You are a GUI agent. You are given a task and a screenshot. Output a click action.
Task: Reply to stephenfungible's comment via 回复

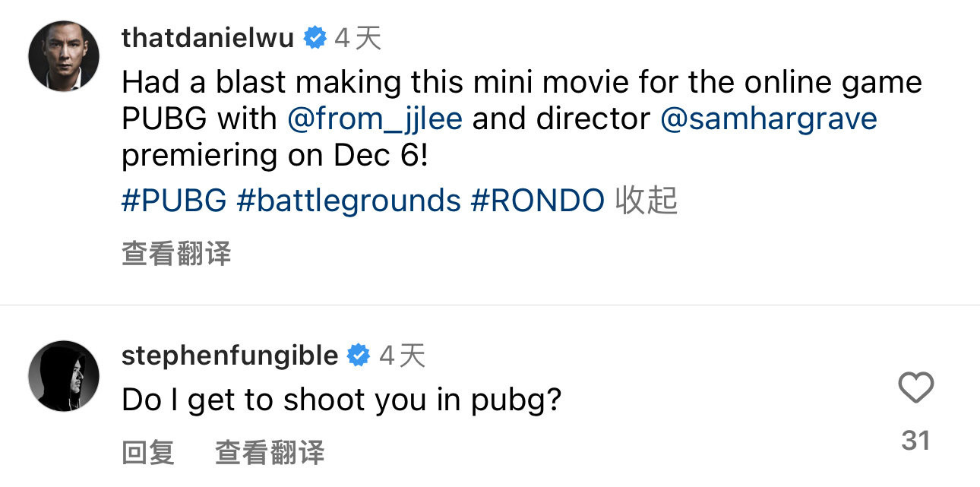tap(148, 452)
